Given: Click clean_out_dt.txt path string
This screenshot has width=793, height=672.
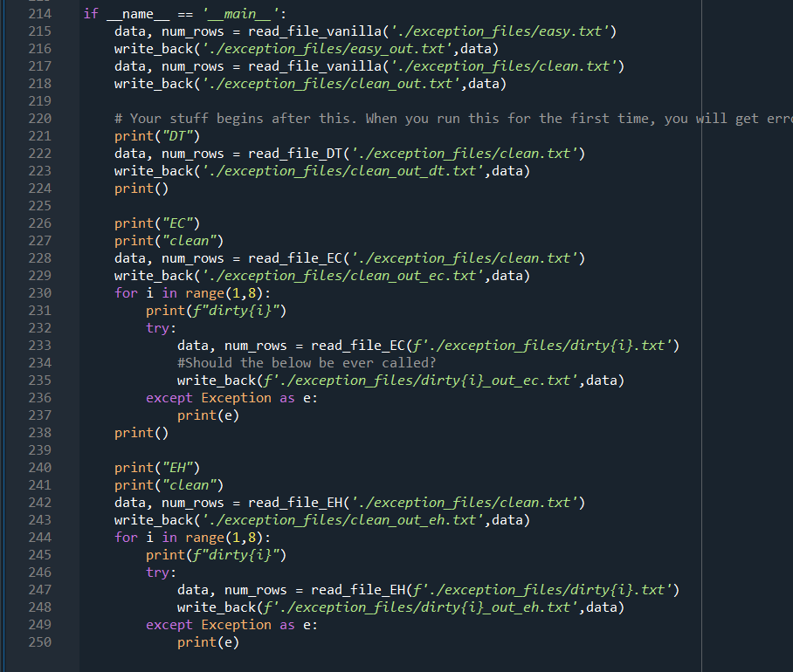Looking at the screenshot, I should (343, 171).
